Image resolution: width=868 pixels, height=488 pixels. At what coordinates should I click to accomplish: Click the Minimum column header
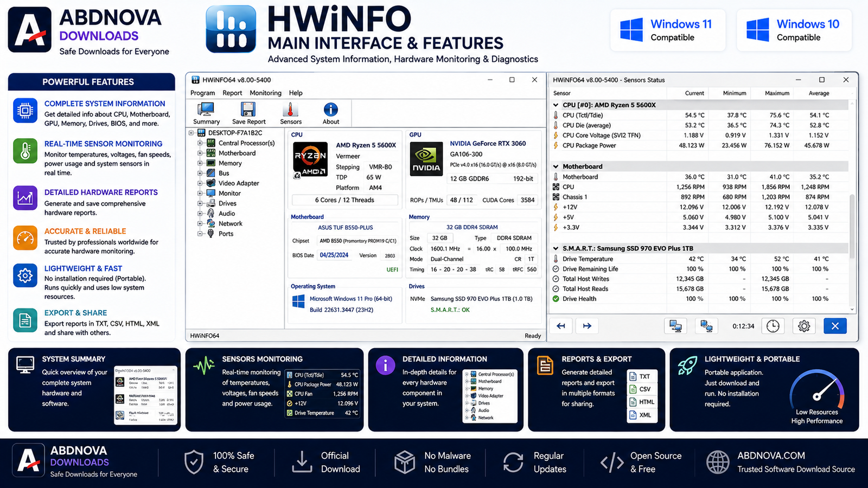click(735, 93)
